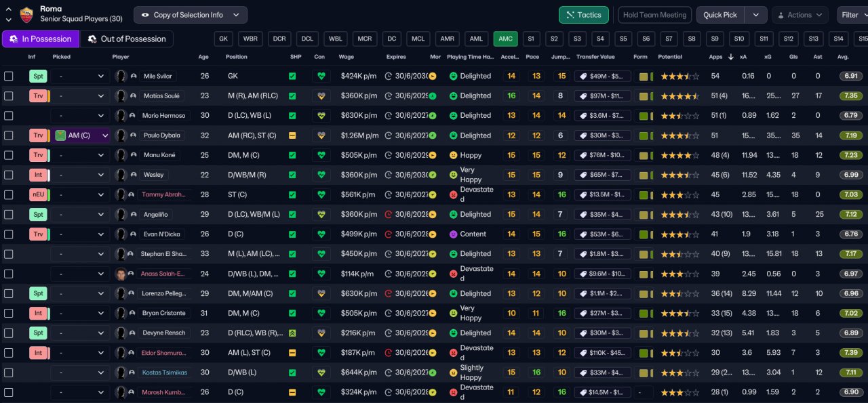The height and width of the screenshot is (403, 868).
Task: Click Anass Salah-Eddine's player portrait
Action: click(x=121, y=274)
